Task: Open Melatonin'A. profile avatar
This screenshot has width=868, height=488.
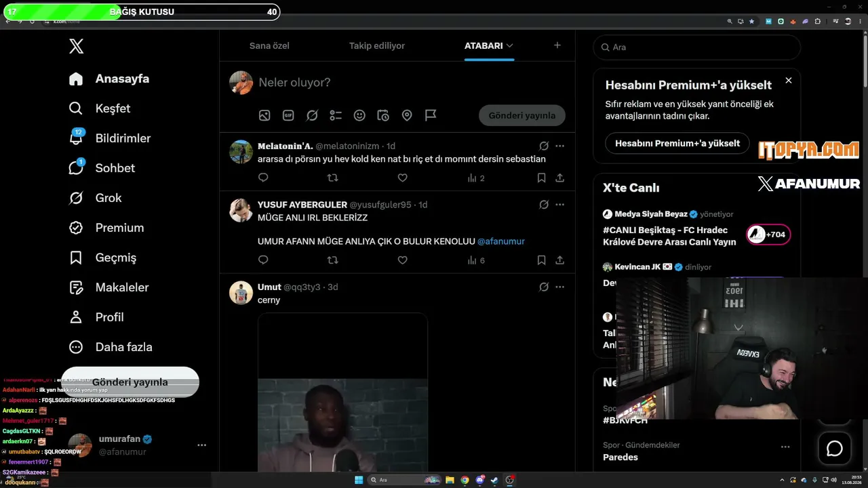Action: click(241, 152)
